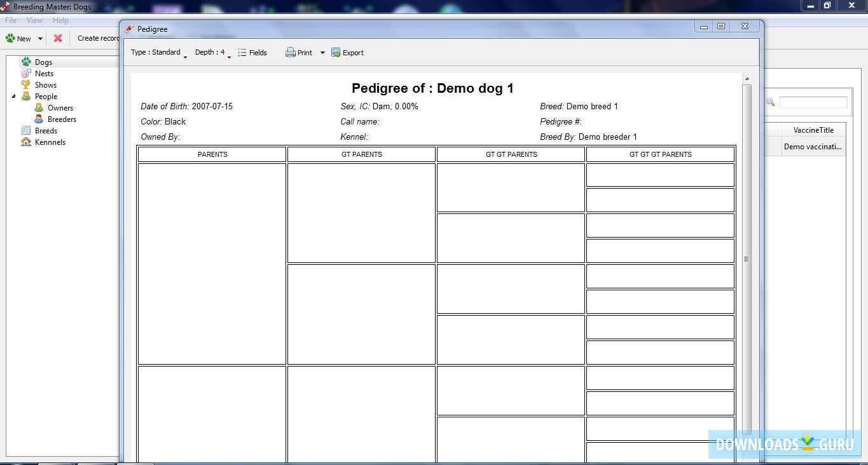
Task: Click the Demo vaccinati... table cell
Action: 813,147
